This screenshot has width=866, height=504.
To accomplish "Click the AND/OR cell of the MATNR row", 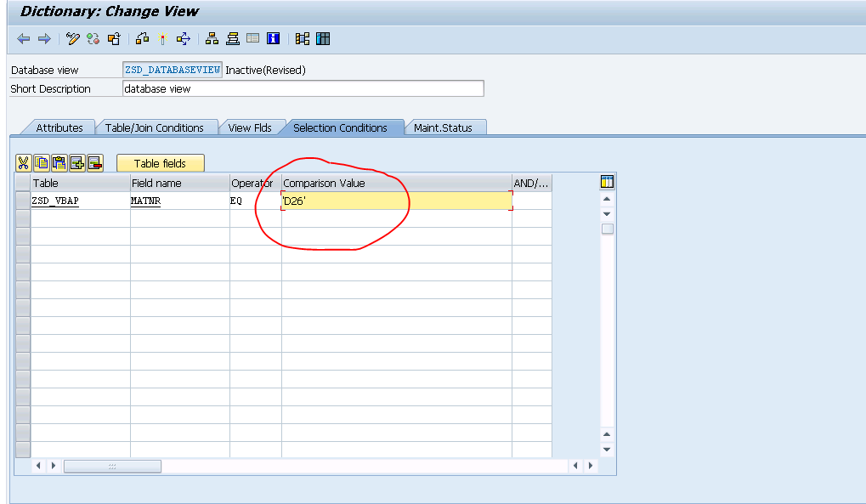I will coord(530,201).
